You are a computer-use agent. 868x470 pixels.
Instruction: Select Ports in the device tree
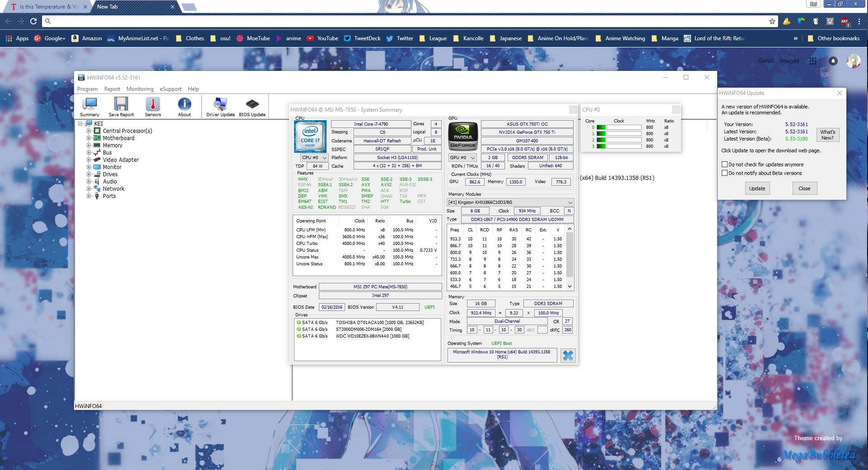pyautogui.click(x=109, y=196)
